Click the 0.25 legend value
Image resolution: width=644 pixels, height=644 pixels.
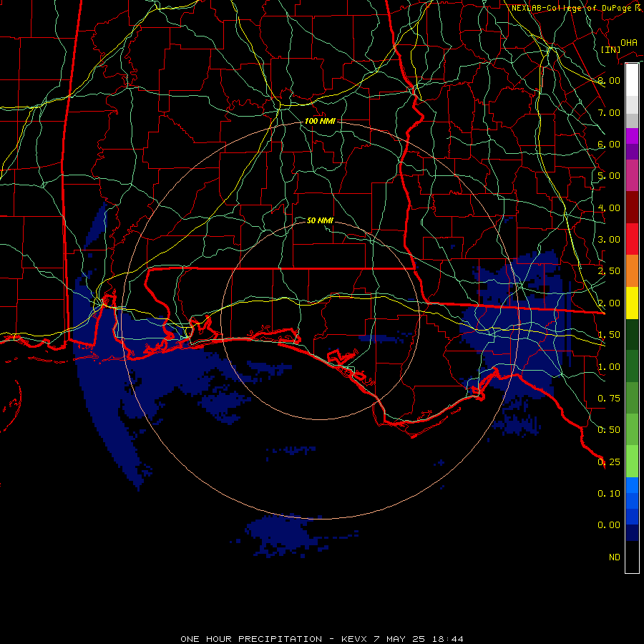(609, 462)
